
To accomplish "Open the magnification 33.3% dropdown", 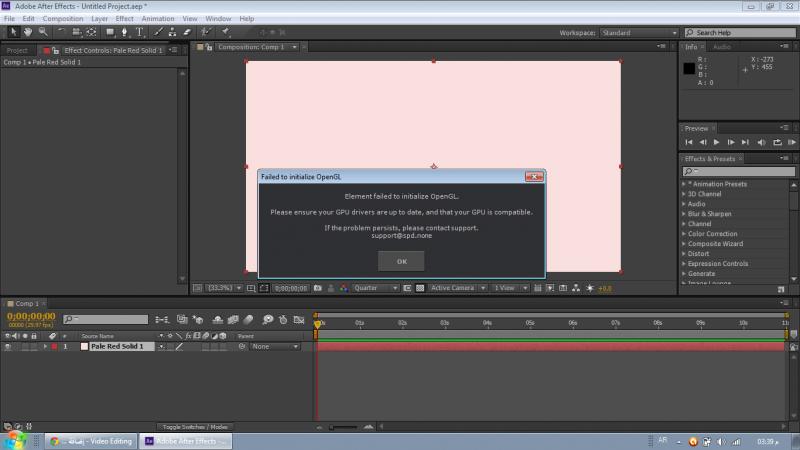I will [224, 288].
